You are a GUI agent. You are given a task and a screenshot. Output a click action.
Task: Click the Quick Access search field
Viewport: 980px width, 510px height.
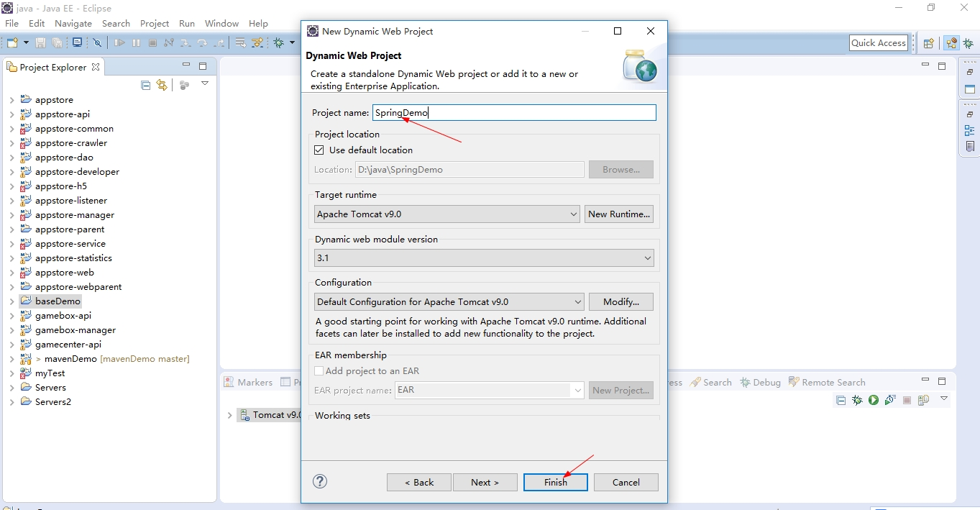(879, 43)
